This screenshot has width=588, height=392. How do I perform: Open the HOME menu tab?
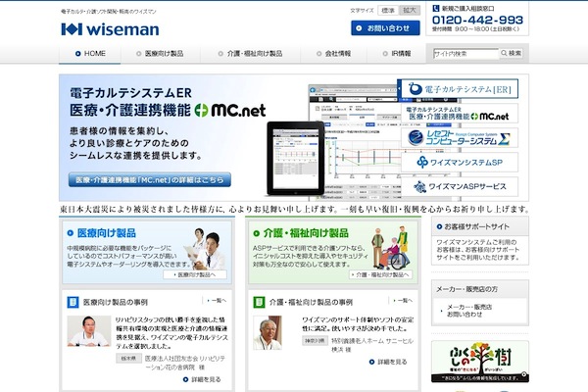[89, 54]
